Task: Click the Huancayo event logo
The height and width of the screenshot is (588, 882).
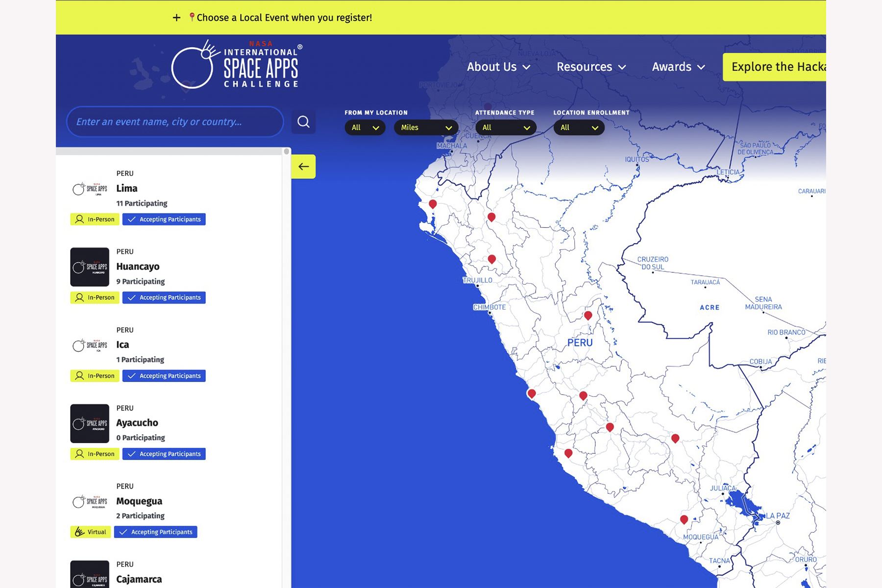Action: (x=90, y=267)
